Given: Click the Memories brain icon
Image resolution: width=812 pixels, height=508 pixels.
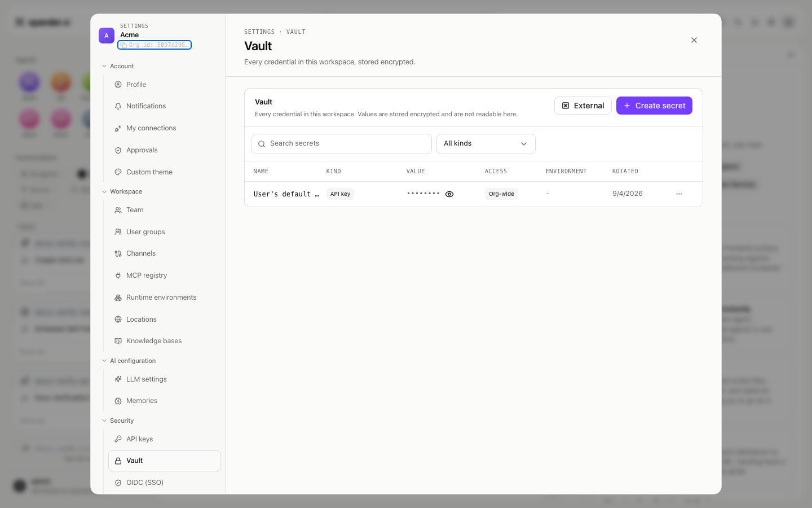Looking at the screenshot, I should coord(118,401).
